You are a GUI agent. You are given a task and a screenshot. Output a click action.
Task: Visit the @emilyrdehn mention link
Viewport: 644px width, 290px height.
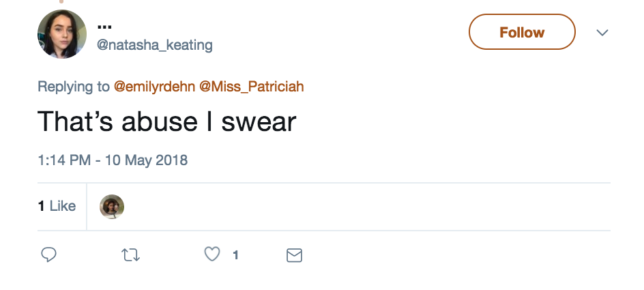[154, 87]
